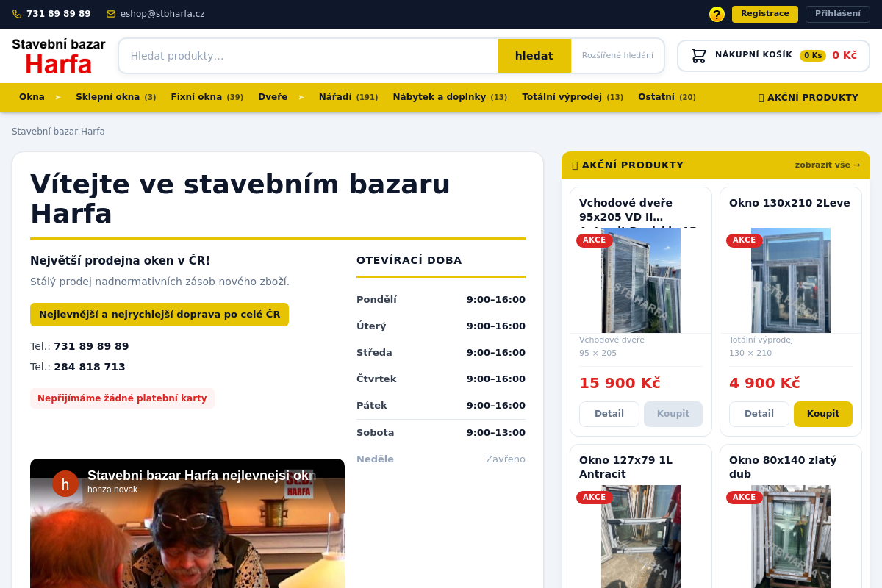This screenshot has height=588, width=882.
Task: Open Detail for Vchodové dveře 95x205
Action: (x=609, y=414)
